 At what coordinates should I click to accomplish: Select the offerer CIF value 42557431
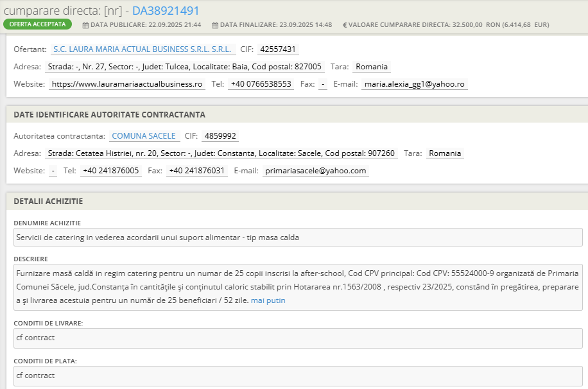click(x=278, y=49)
